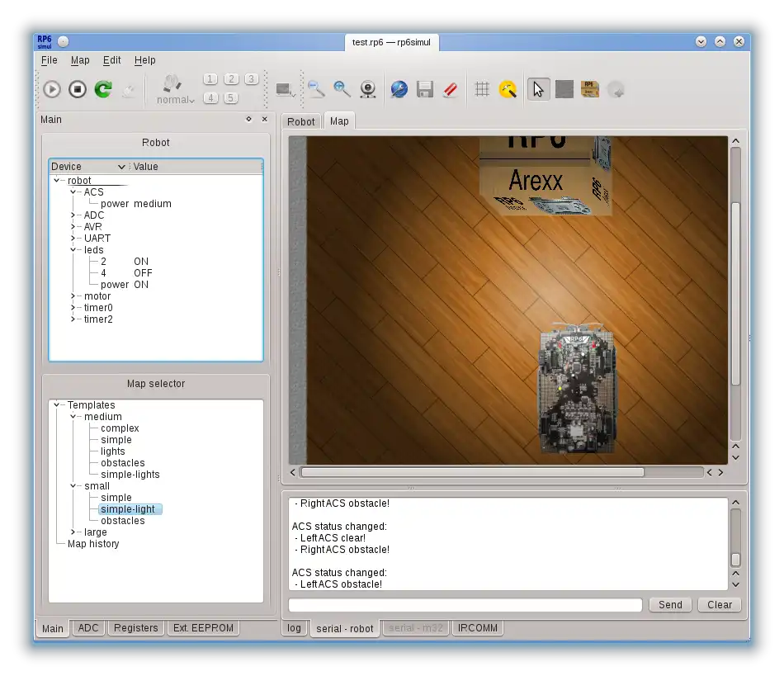Open the Map menu
This screenshot has width=784, height=676.
[80, 60]
